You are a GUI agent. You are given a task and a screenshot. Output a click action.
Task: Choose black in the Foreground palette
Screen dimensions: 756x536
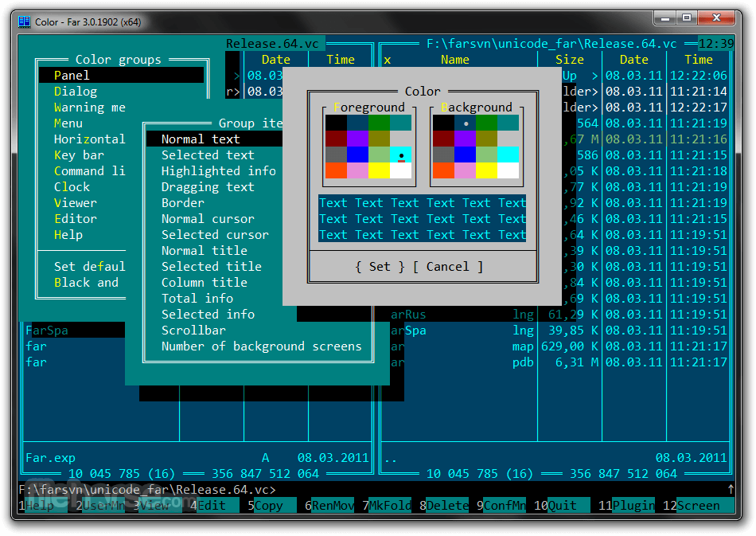click(x=336, y=123)
